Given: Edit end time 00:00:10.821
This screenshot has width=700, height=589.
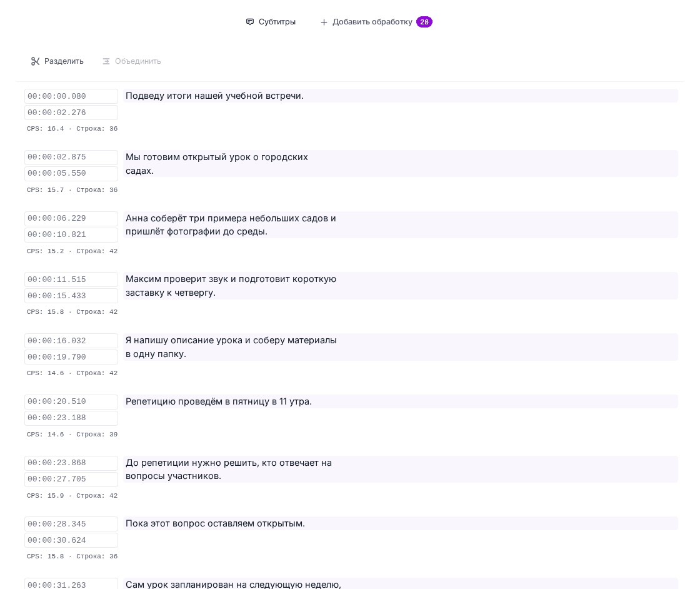Looking at the screenshot, I should (71, 234).
